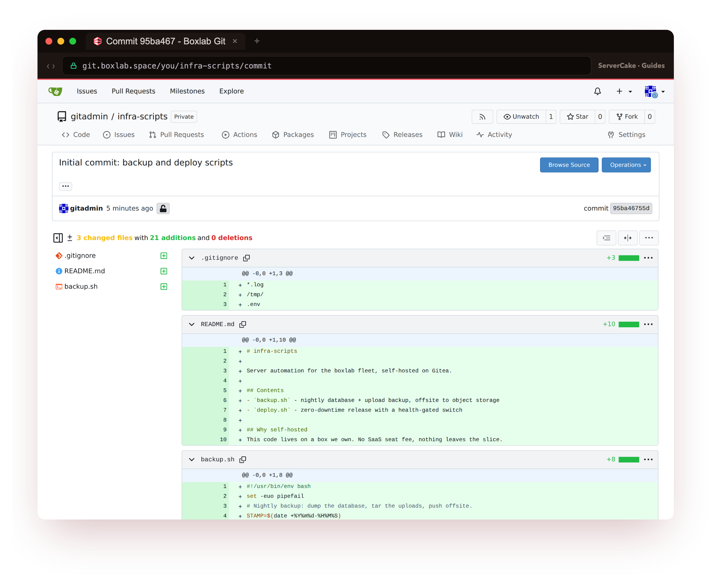The image size is (723, 588).
Task: Select backup.sh in the file tree
Action: point(81,287)
